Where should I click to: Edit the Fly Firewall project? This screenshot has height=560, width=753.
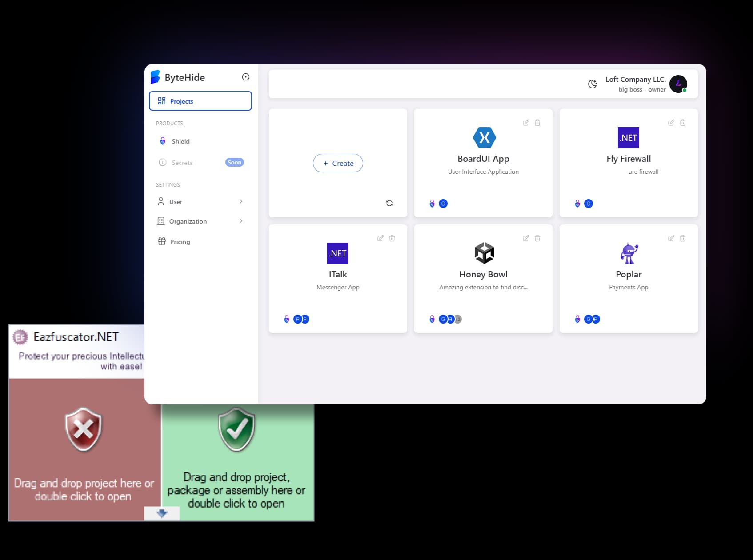[x=671, y=123]
